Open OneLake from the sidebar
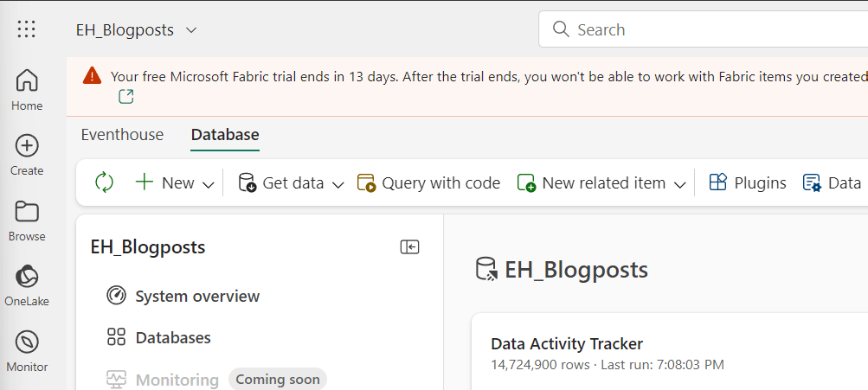868x390 pixels. pos(27,285)
